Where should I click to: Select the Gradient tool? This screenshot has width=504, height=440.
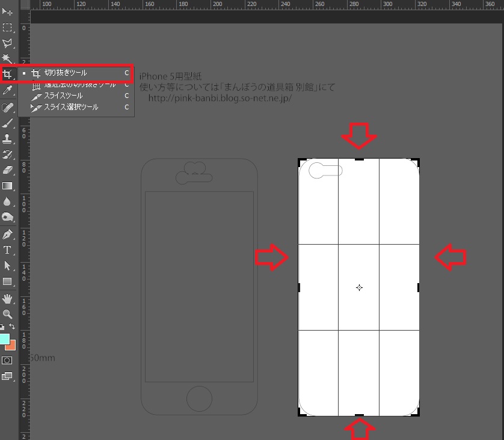(7, 186)
